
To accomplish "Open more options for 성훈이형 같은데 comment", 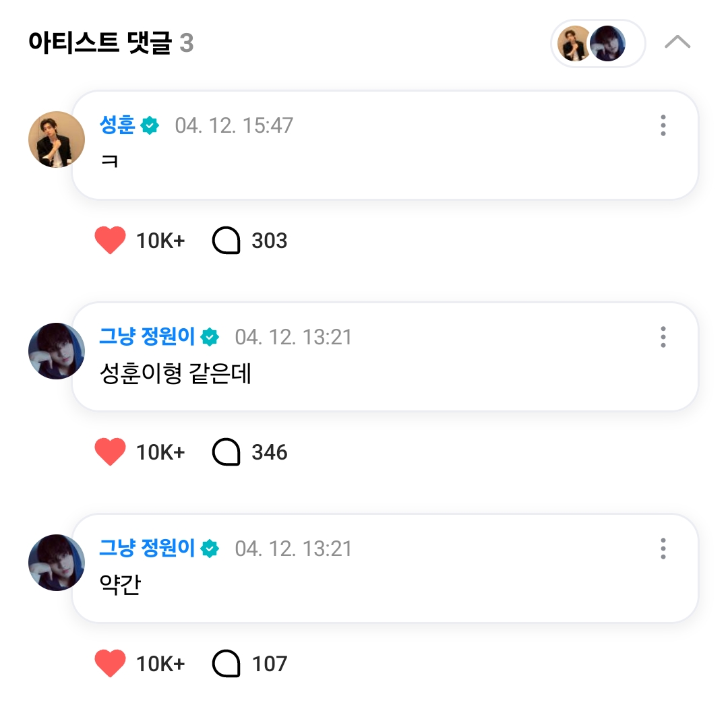I will 663,337.
